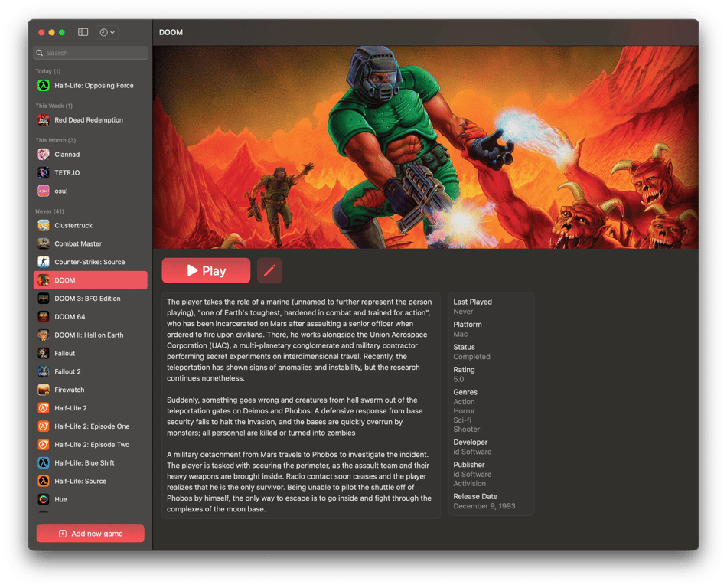Click the Activision publisher text
The image size is (727, 588).
(470, 483)
